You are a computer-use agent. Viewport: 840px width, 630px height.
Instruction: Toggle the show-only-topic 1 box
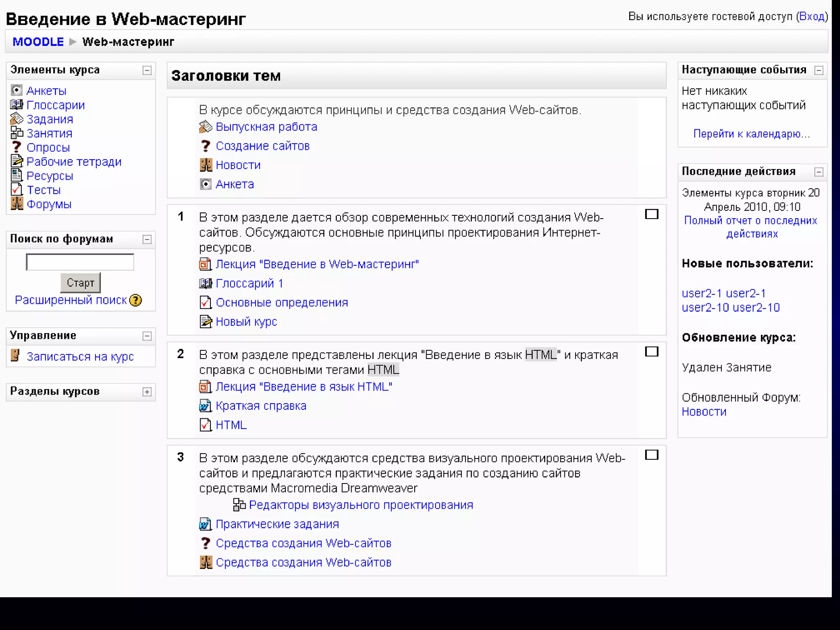(x=651, y=214)
